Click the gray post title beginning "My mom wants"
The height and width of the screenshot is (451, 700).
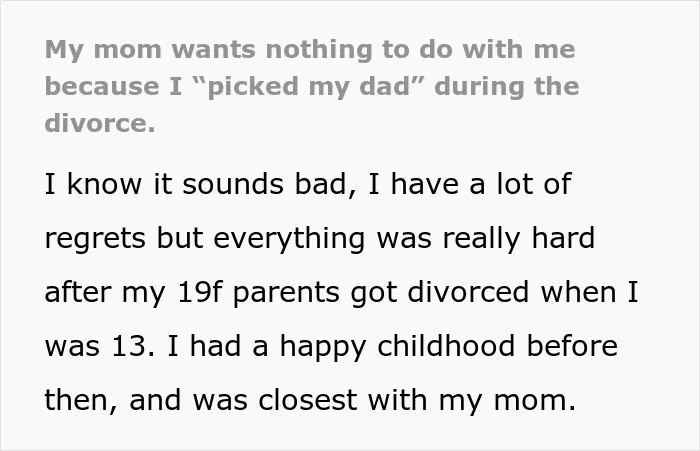pos(312,86)
